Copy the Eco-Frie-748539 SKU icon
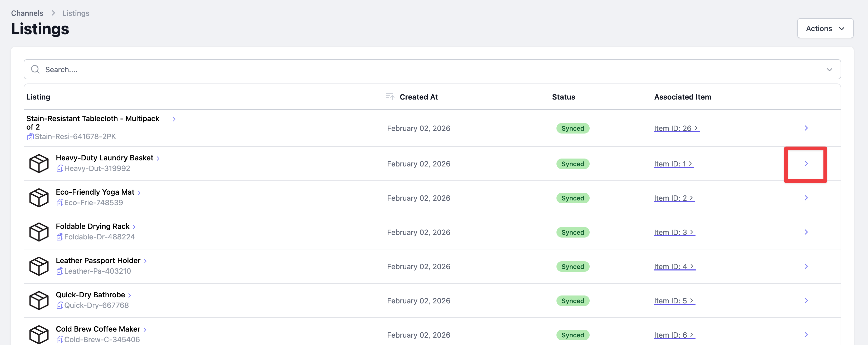The width and height of the screenshot is (868, 345). click(60, 203)
